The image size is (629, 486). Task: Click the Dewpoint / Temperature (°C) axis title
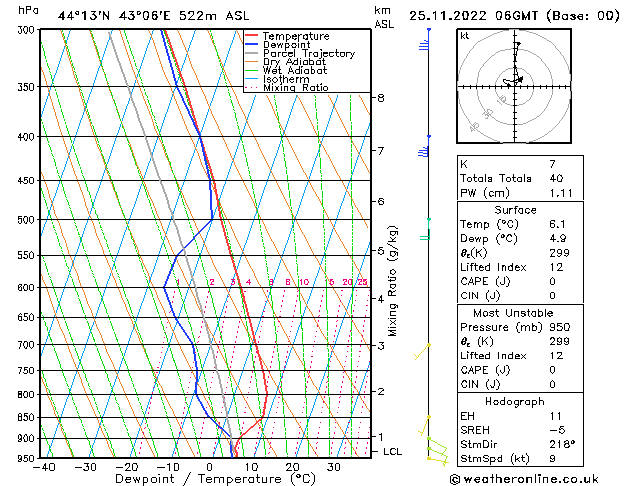tap(215, 479)
